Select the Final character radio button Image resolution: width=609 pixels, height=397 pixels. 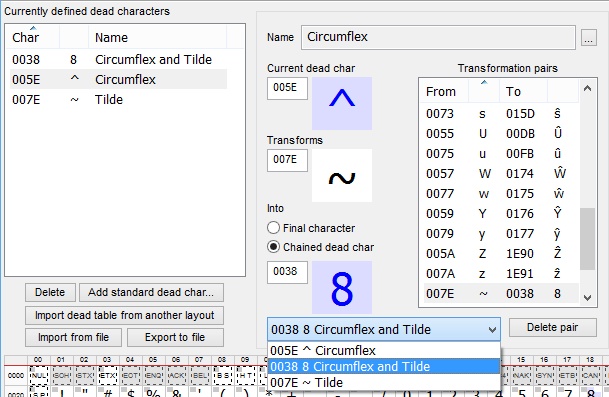pyautogui.click(x=273, y=228)
